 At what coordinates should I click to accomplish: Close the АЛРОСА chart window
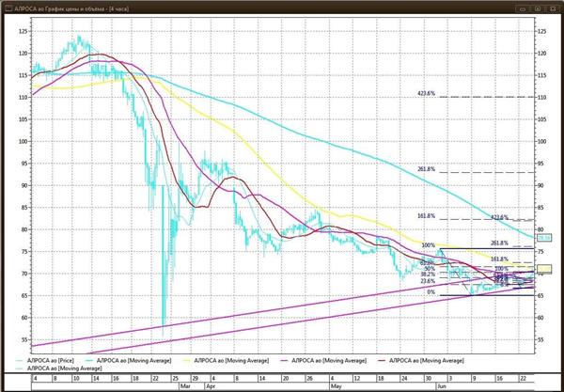pos(551,9)
